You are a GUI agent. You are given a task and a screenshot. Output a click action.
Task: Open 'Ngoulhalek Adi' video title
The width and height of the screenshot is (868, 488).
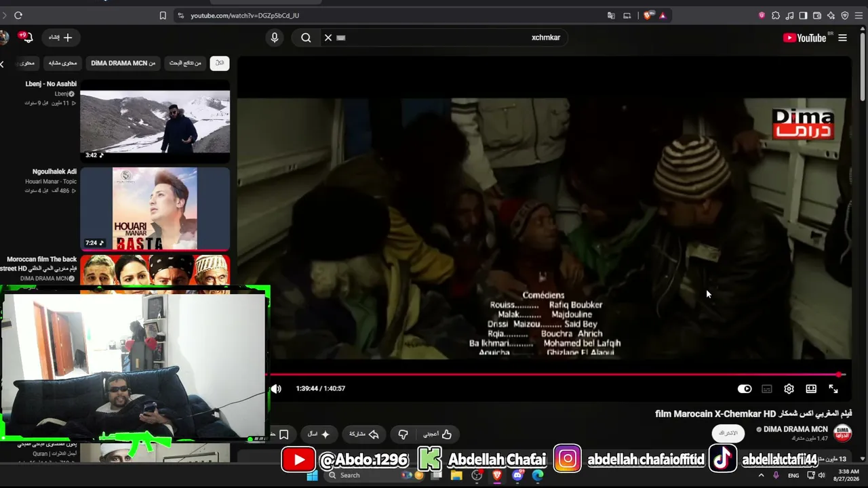point(54,171)
